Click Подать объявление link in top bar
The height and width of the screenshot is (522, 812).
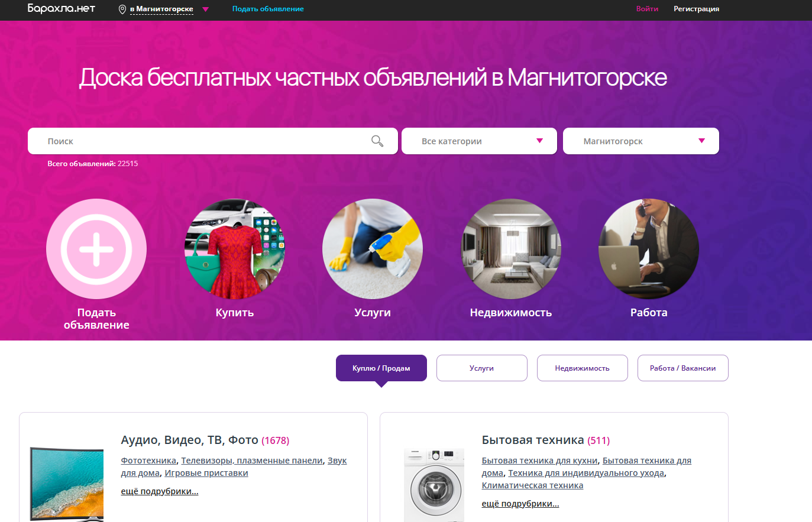[268, 9]
